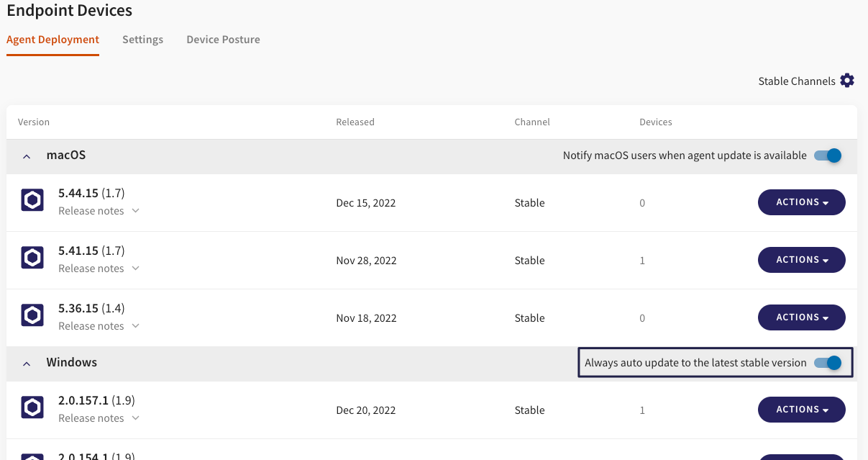Image resolution: width=868 pixels, height=460 pixels.
Task: Expand release notes for version 5.44.15
Action: coord(99,211)
